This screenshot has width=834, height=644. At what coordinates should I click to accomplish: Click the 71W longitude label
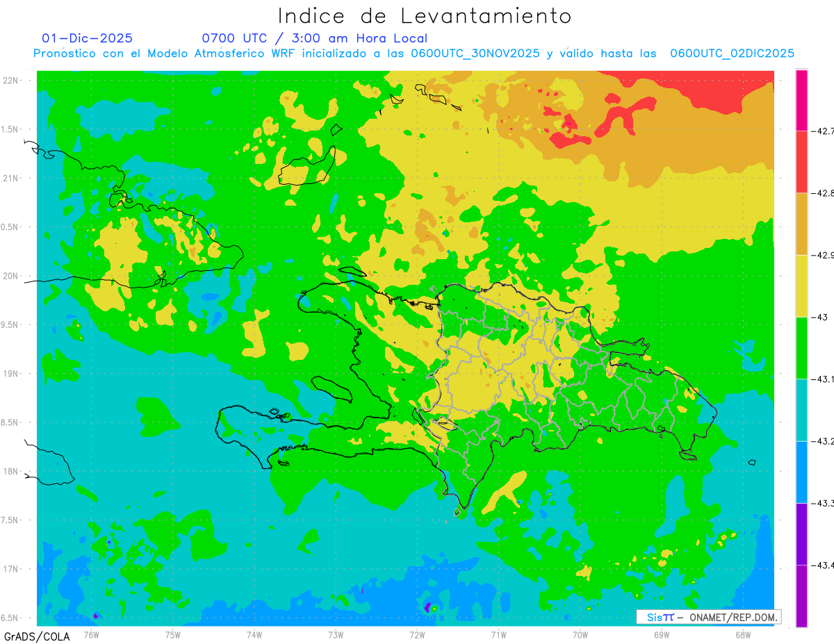[x=498, y=634]
